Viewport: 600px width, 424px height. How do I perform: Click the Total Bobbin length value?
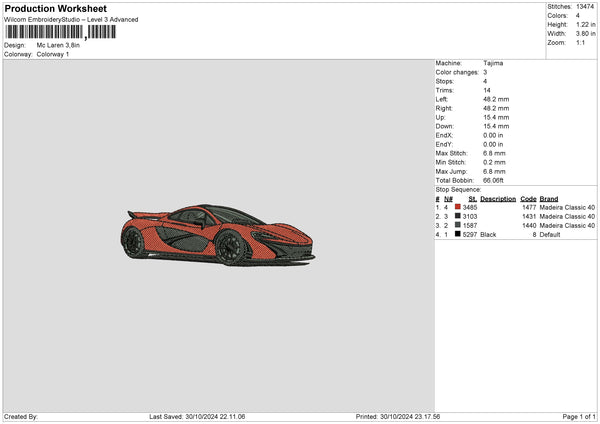[493, 179]
